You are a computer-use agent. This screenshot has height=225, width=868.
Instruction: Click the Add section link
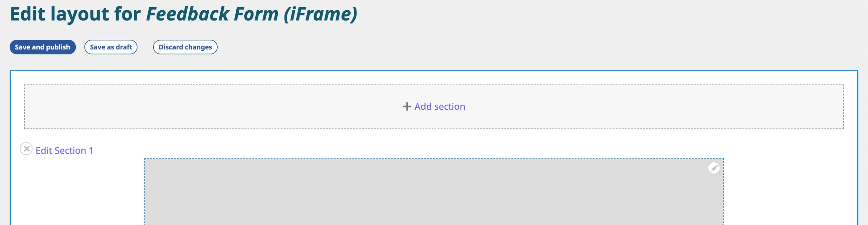pos(439,107)
